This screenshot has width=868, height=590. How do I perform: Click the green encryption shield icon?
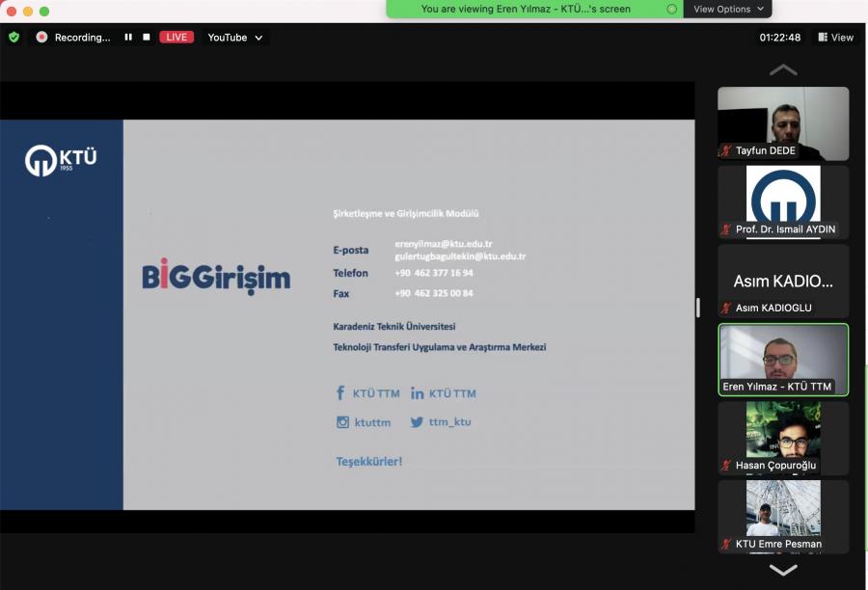point(14,37)
